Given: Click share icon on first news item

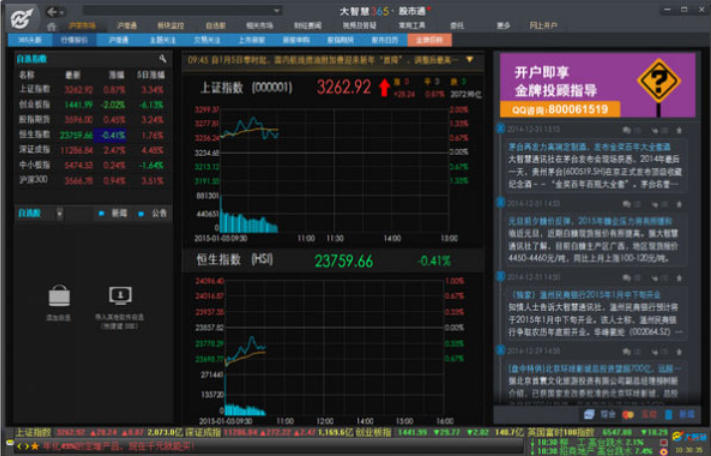Looking at the screenshot, I should pos(654,131).
